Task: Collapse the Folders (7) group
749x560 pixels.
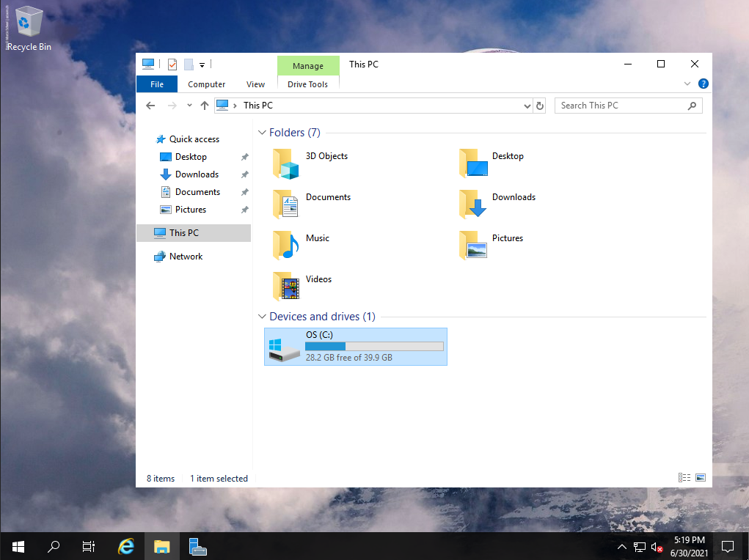Action: pyautogui.click(x=263, y=133)
